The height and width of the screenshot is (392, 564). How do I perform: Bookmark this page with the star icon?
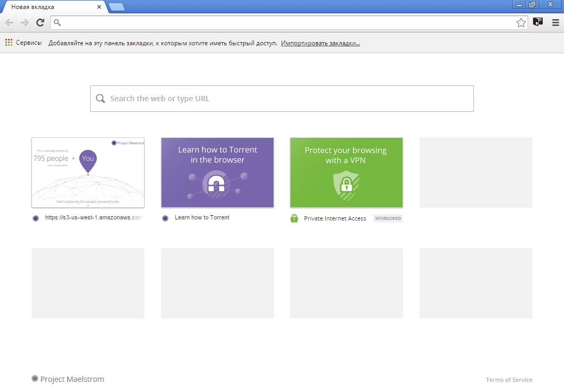pos(521,23)
